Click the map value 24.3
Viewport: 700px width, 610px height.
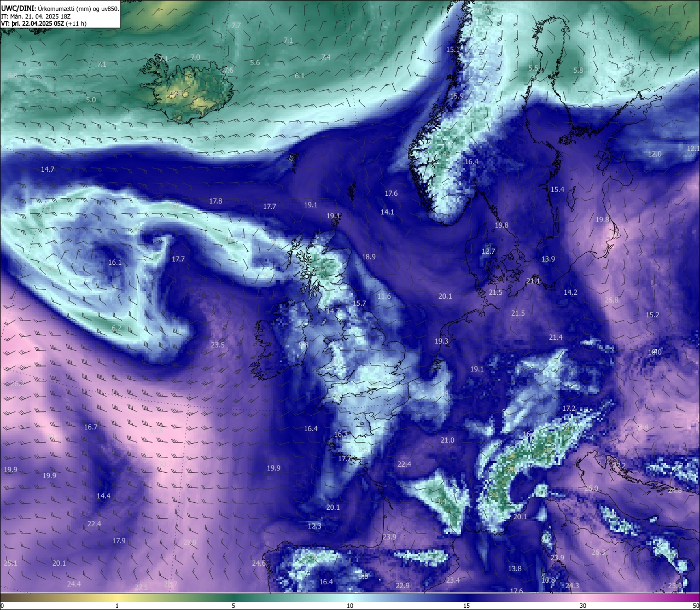point(572,585)
